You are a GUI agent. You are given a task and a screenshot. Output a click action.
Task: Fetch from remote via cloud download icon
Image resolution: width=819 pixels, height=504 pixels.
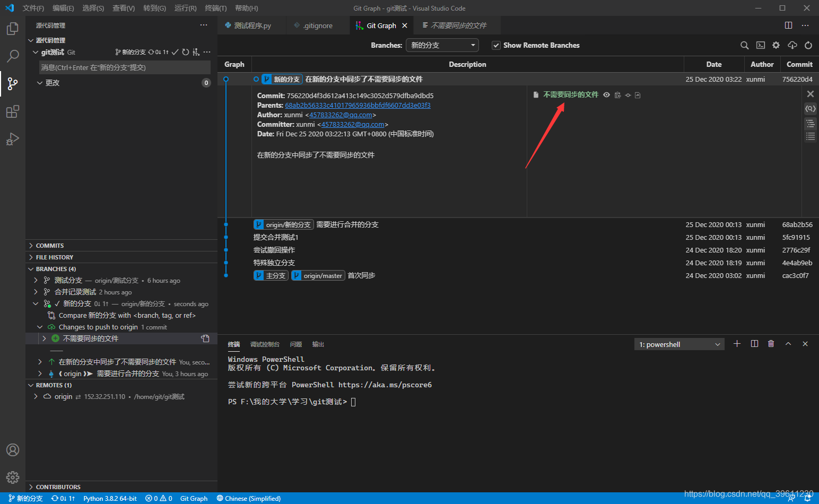[x=792, y=45]
